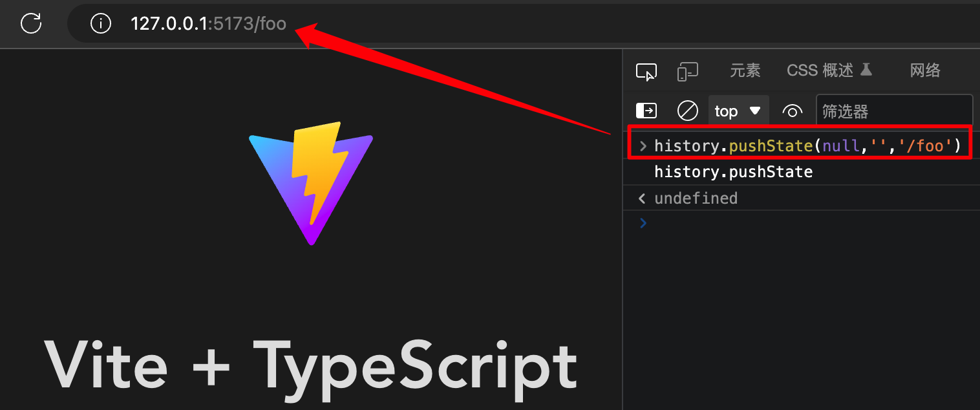Screen dimensions: 980x410
Task: Click the Vite lightning logo
Action: [311, 184]
